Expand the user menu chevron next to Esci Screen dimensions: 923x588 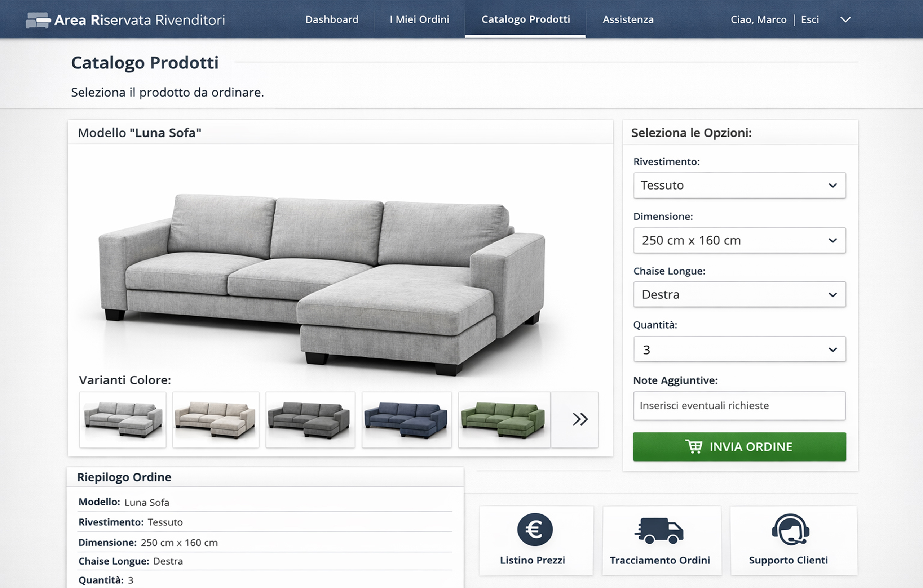[x=845, y=19]
